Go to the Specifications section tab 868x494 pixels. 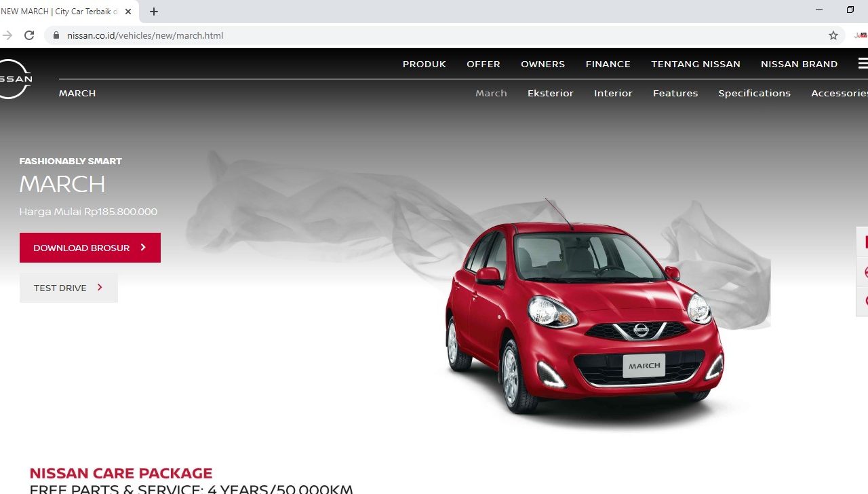(x=754, y=93)
